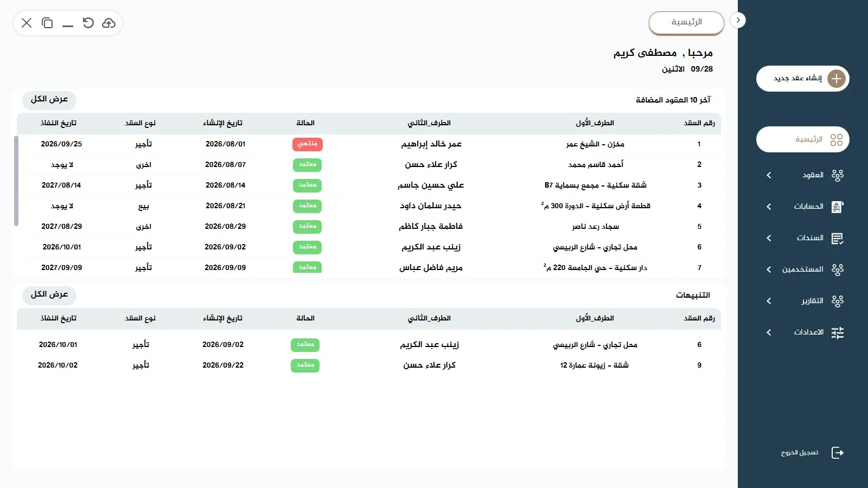Collapse the sidebar with the chevron button
Viewport: 868px width, 488px height.
pyautogui.click(x=738, y=20)
